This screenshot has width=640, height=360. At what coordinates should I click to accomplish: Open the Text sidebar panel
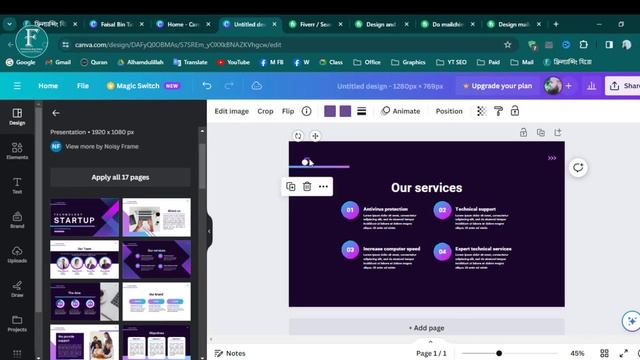tap(17, 186)
